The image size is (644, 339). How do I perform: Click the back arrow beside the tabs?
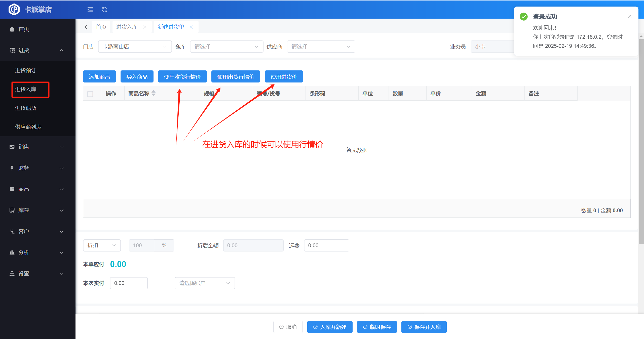[86, 27]
